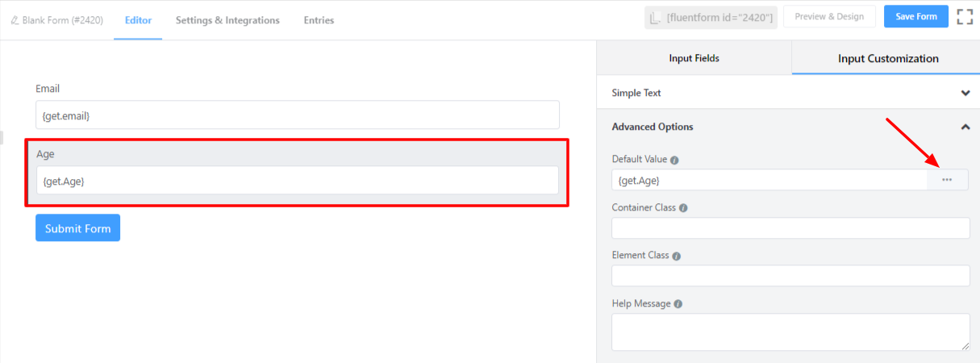This screenshot has width=980, height=363.
Task: Click the Submit Form button
Action: (77, 228)
